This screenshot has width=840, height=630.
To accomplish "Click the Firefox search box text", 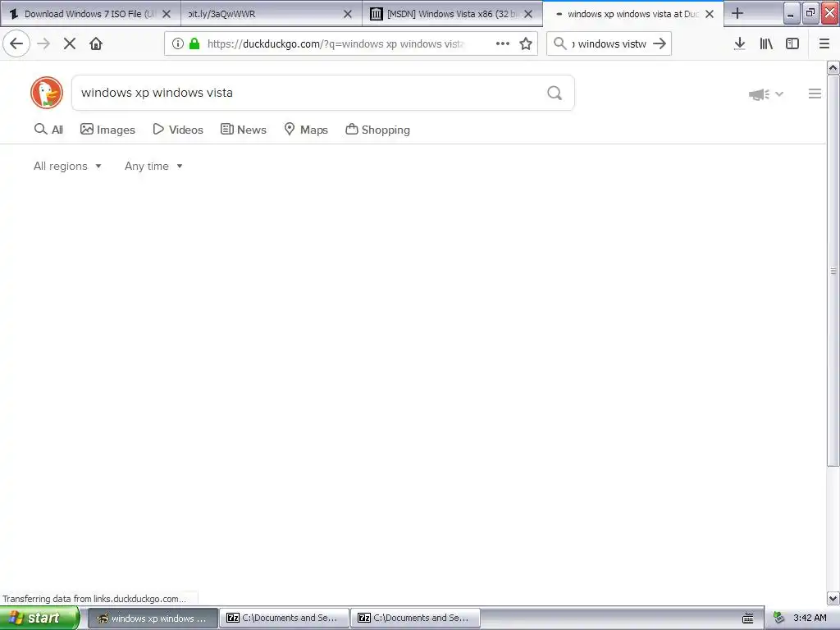I will point(609,44).
